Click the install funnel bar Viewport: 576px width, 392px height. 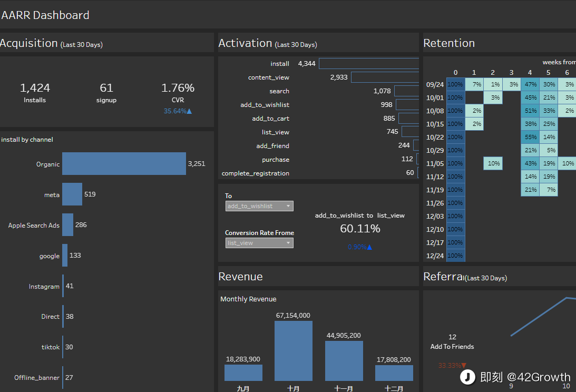coord(368,64)
